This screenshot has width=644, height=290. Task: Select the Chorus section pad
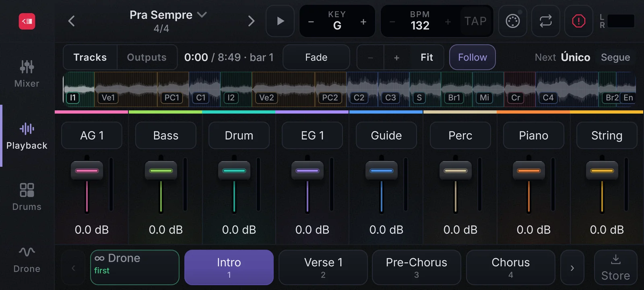[x=511, y=267]
